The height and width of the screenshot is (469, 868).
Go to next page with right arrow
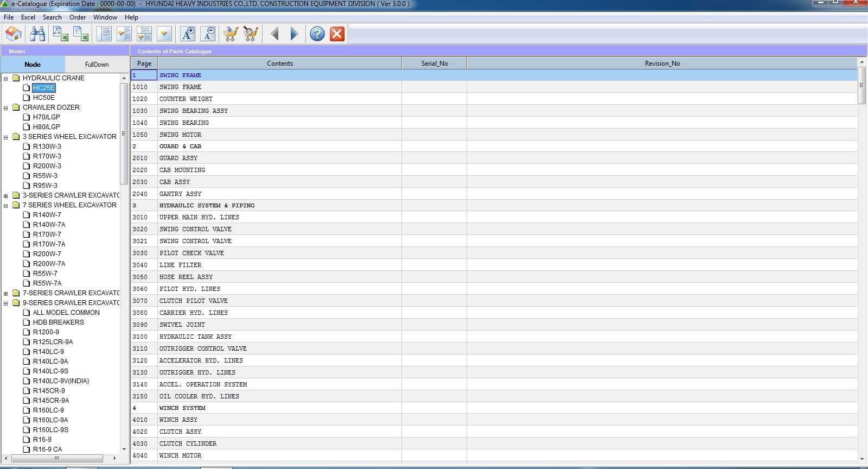point(294,34)
